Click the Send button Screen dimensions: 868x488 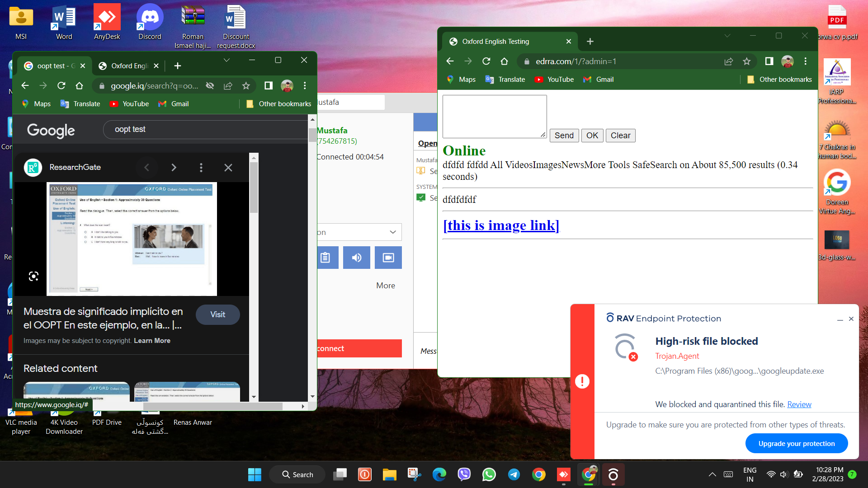564,136
